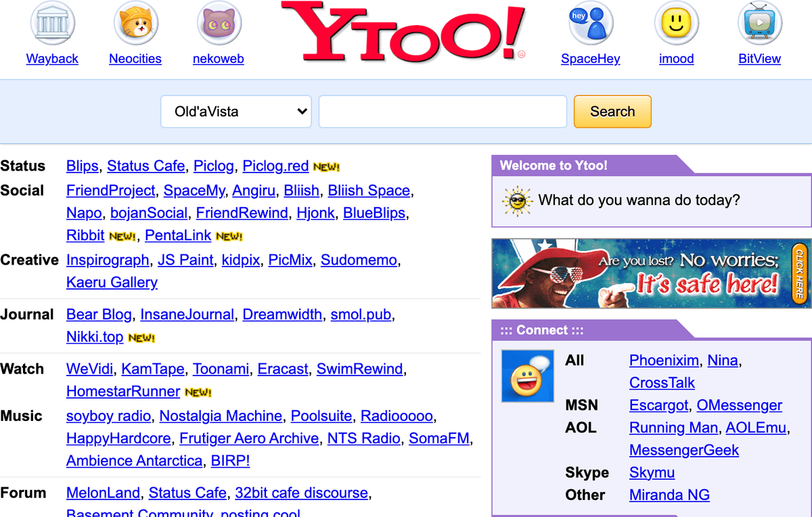The image size is (812, 517).
Task: Open the nekoweb text link
Action: (x=219, y=59)
